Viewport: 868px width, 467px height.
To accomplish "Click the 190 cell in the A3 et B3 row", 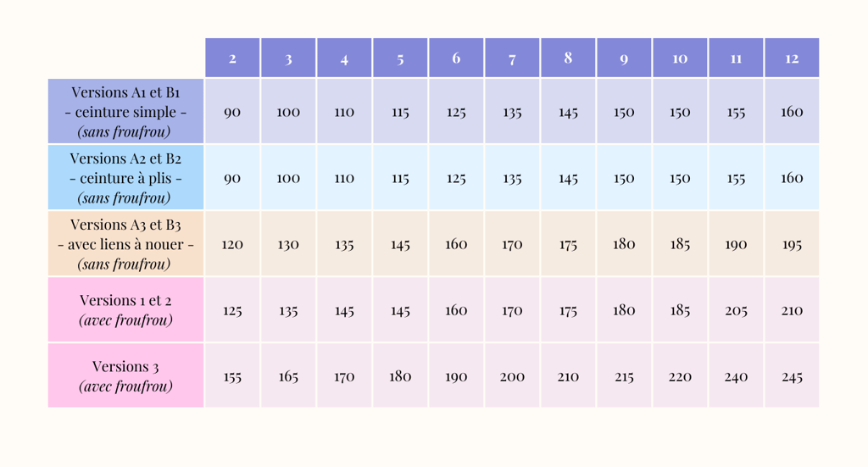I will 736,243.
